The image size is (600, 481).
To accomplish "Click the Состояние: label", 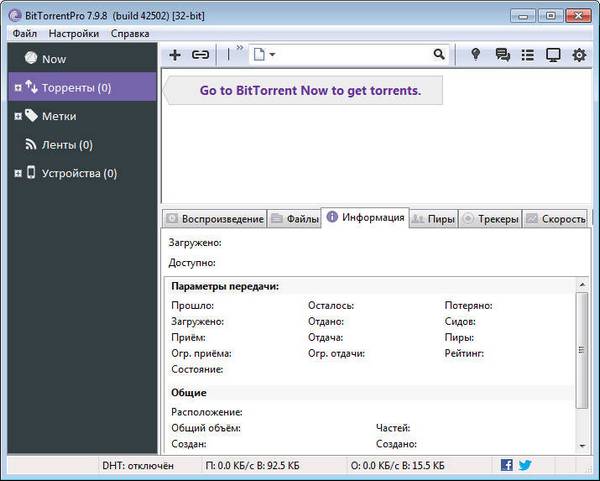I will (197, 369).
